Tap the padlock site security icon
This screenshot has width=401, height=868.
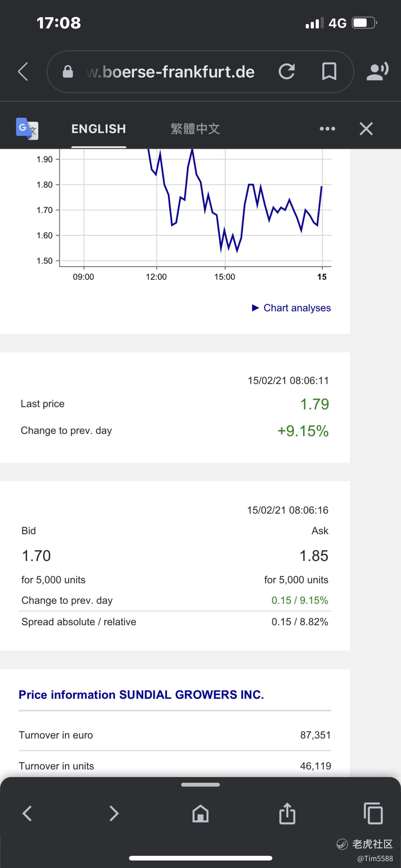(68, 72)
